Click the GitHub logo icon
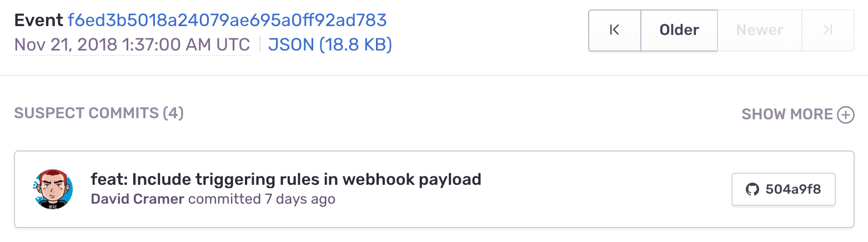The height and width of the screenshot is (242, 868). 752,189
